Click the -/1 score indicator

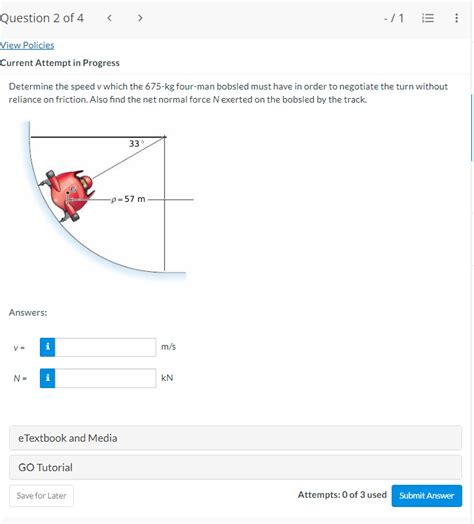coord(394,18)
